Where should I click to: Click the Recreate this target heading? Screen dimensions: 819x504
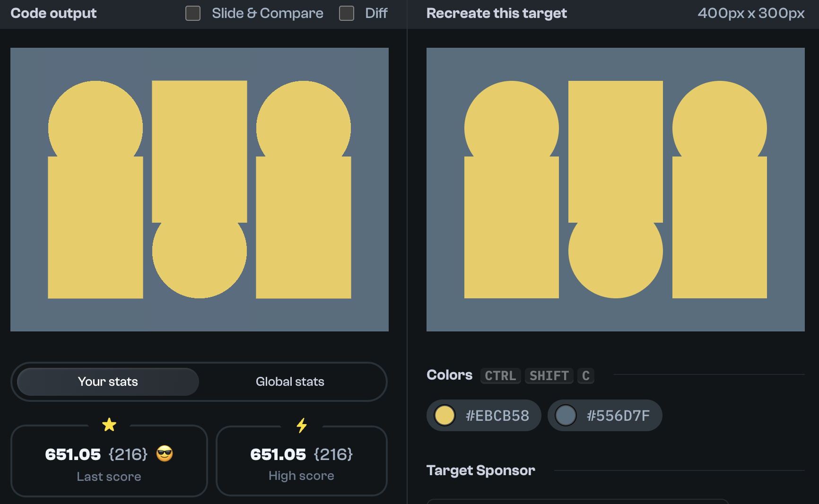(497, 13)
